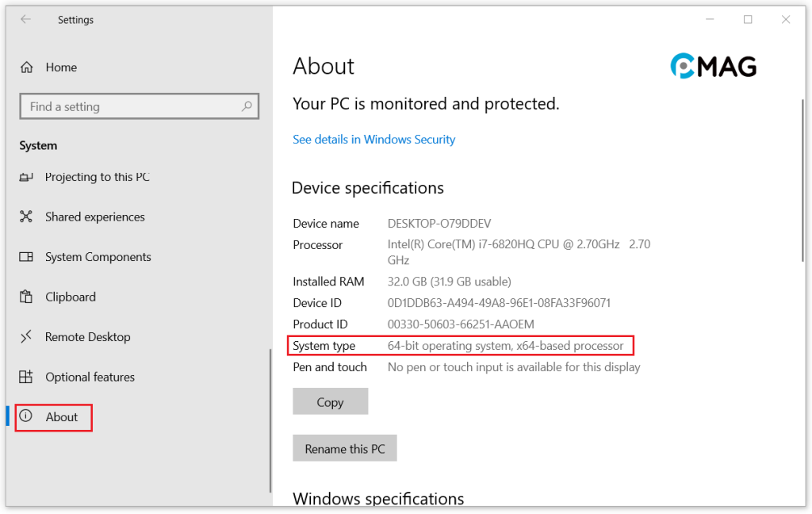Click the Projecting to this PC icon

[26, 177]
